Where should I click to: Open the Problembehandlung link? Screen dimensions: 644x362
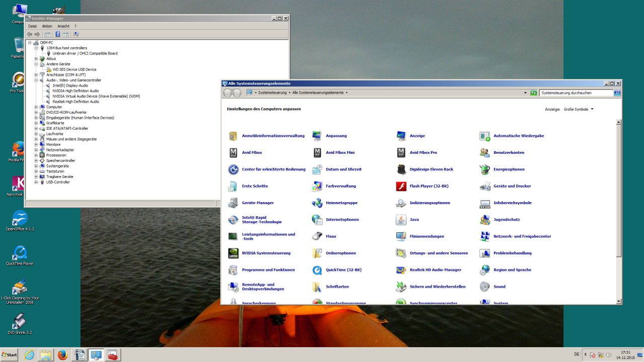(512, 253)
